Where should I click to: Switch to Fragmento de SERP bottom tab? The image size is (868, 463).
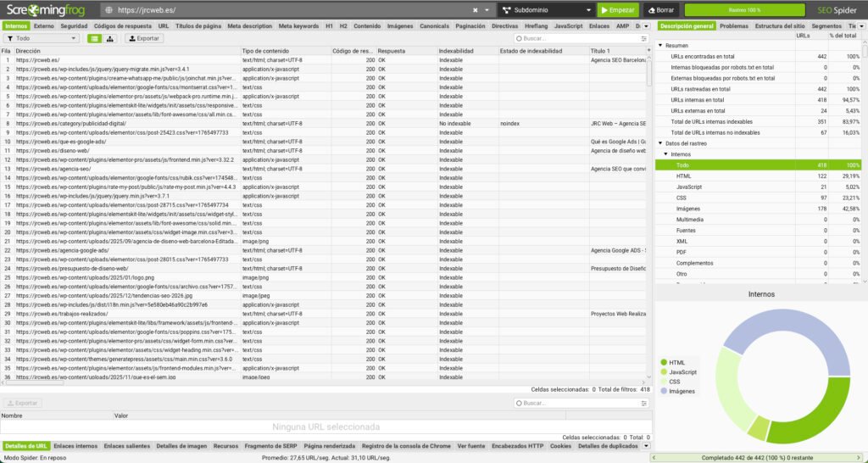coord(270,446)
